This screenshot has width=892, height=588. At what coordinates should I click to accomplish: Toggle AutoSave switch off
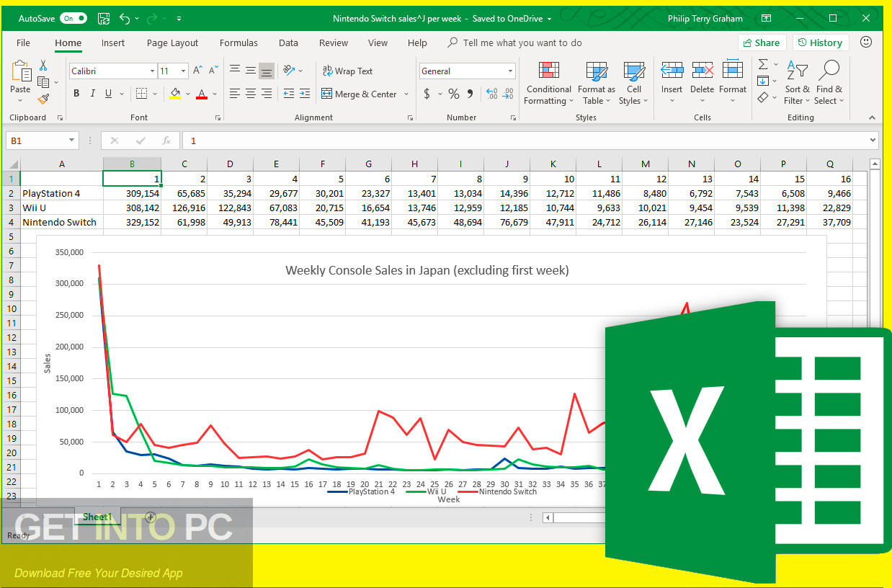click(x=73, y=18)
